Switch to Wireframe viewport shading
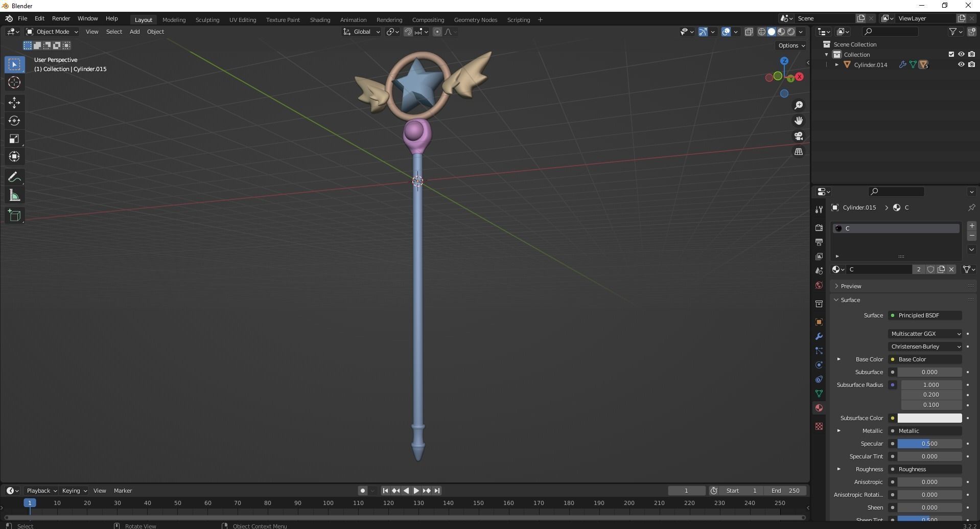The height and width of the screenshot is (529, 980). coord(761,32)
